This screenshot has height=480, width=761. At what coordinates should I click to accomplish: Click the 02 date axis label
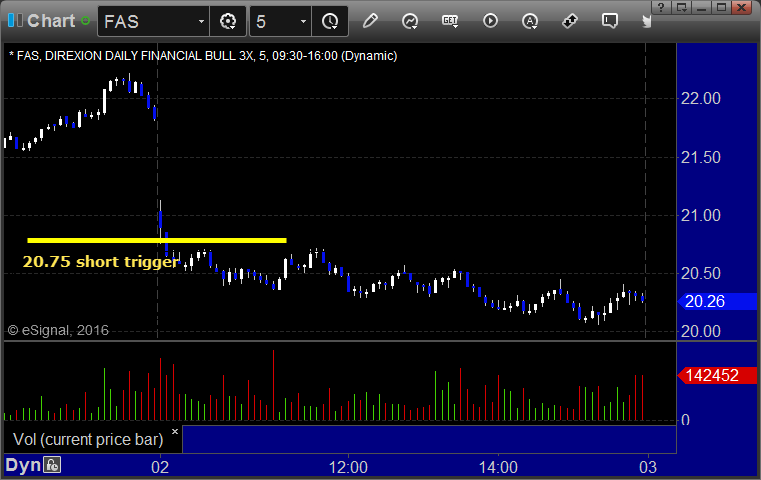(160, 467)
